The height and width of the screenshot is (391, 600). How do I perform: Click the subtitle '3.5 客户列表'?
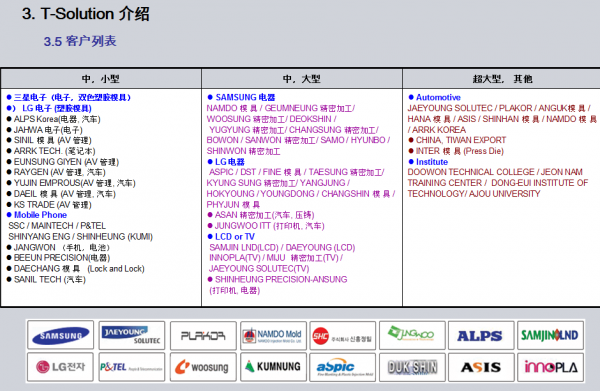pos(80,41)
